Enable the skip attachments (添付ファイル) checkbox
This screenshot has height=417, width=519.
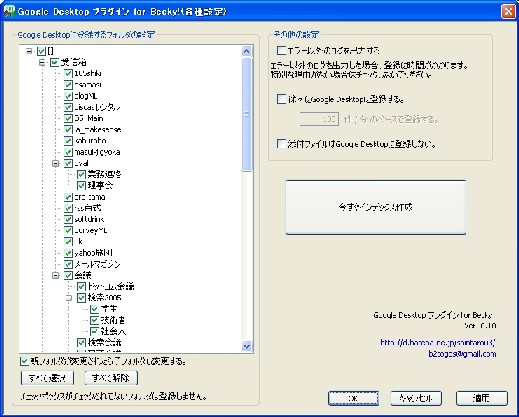click(x=281, y=144)
